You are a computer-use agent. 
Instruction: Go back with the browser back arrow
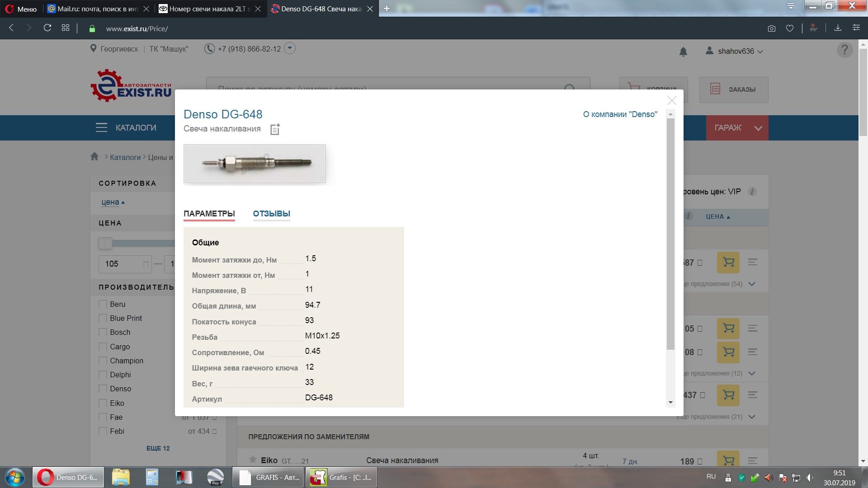11,28
